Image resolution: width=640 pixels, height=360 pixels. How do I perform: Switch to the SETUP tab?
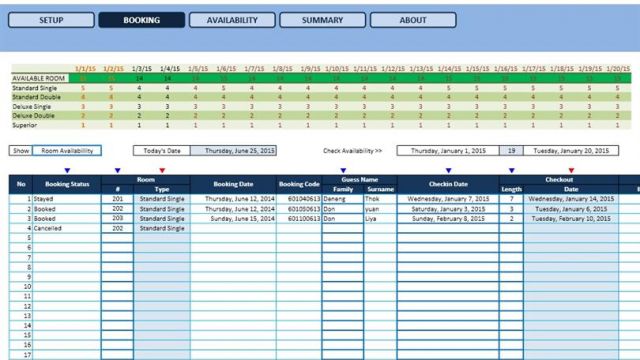(x=51, y=20)
